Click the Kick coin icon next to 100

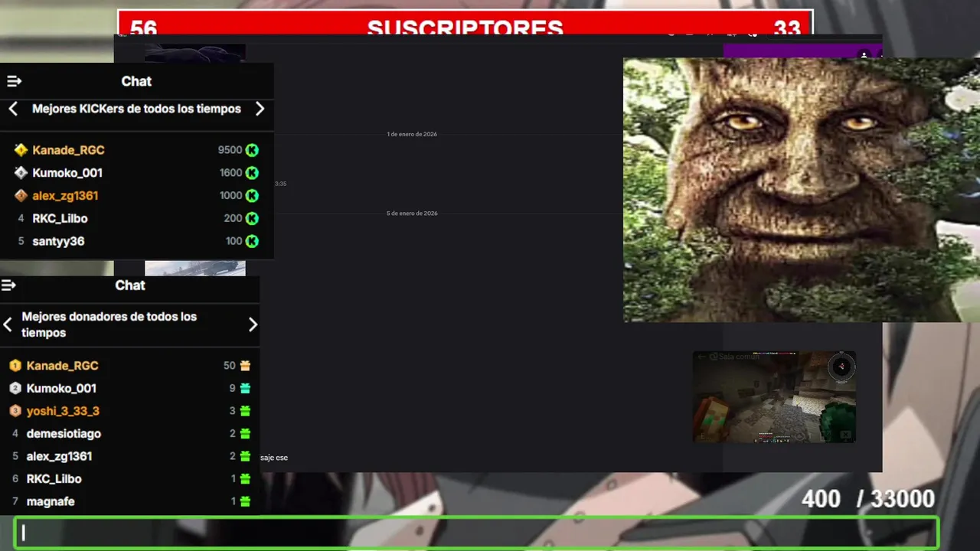click(252, 241)
